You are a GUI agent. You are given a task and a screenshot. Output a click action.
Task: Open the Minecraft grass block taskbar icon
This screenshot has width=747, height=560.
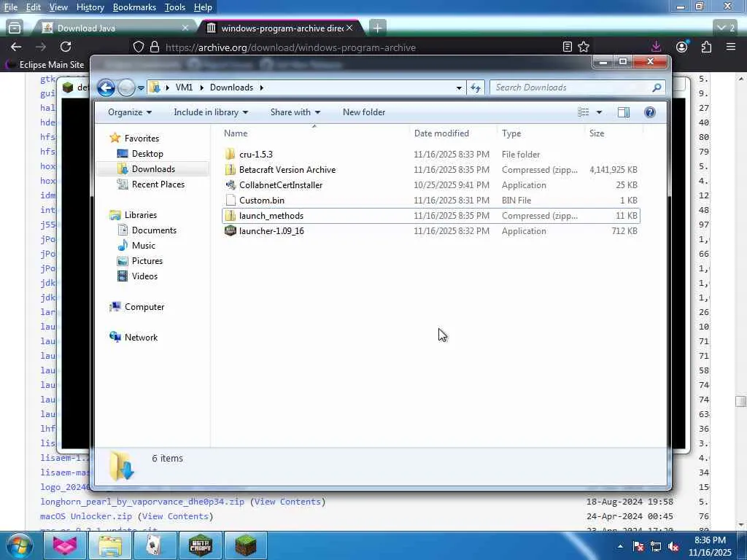[245, 545]
